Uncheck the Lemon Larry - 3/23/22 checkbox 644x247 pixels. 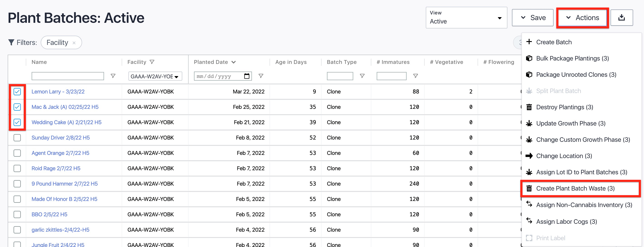17,92
